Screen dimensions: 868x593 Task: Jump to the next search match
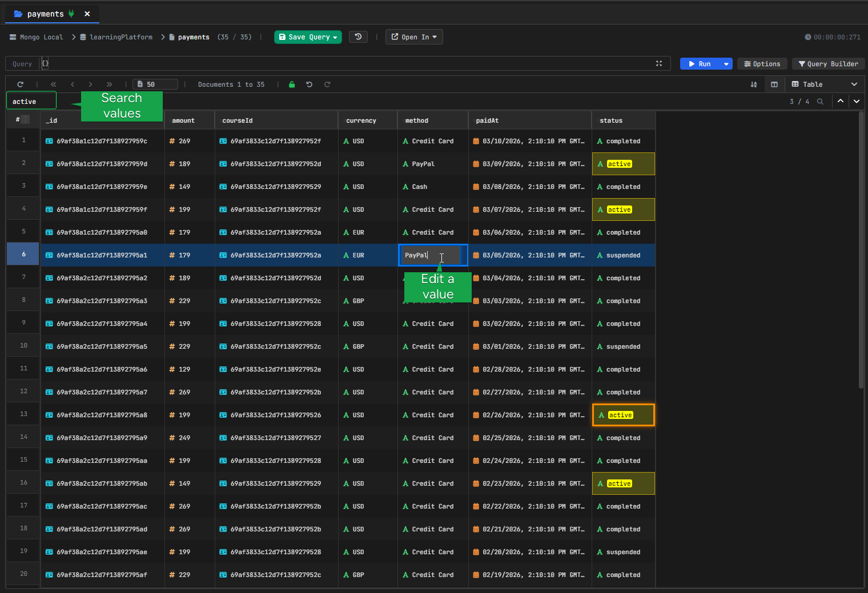coord(857,101)
